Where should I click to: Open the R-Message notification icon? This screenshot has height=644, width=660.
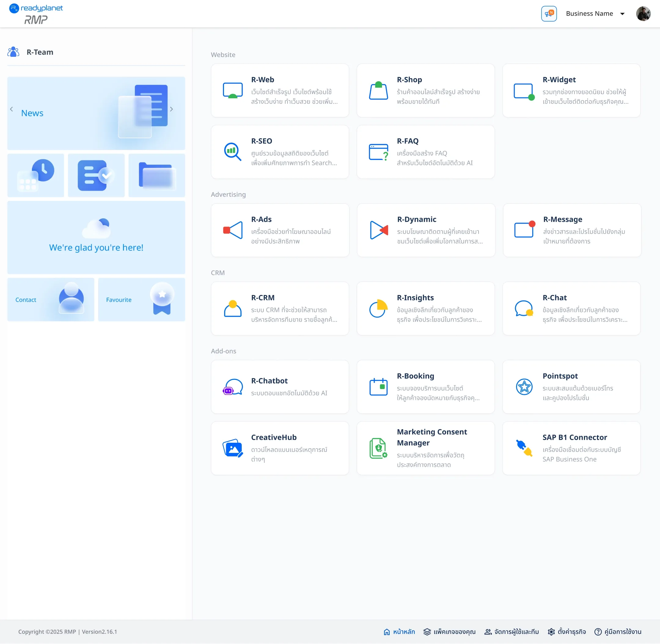click(x=525, y=229)
